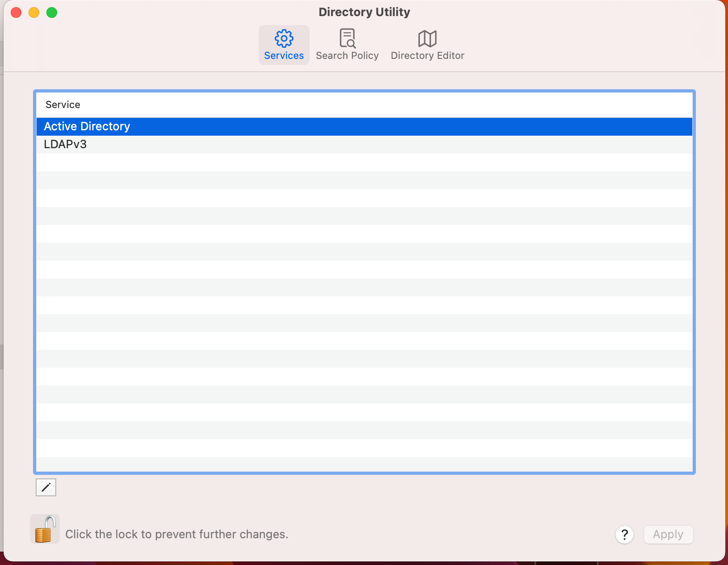Image resolution: width=728 pixels, height=565 pixels.
Task: Open help with the question mark button
Action: pos(625,534)
